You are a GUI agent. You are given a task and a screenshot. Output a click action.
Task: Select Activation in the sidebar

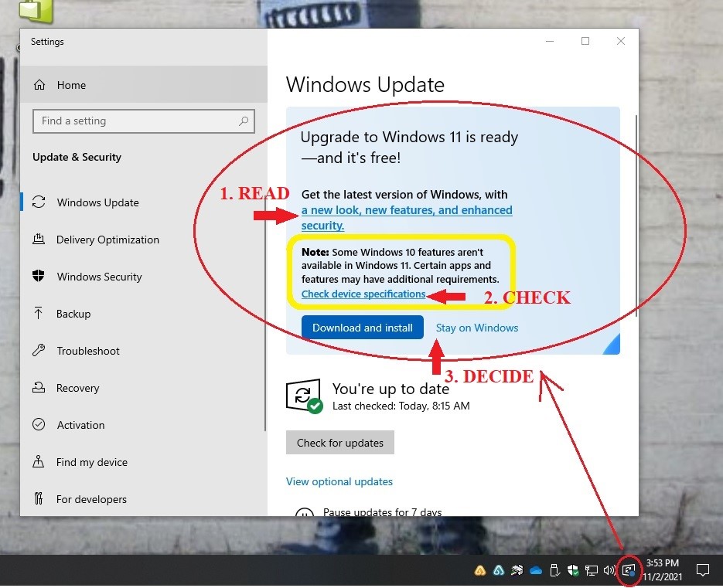click(x=80, y=426)
